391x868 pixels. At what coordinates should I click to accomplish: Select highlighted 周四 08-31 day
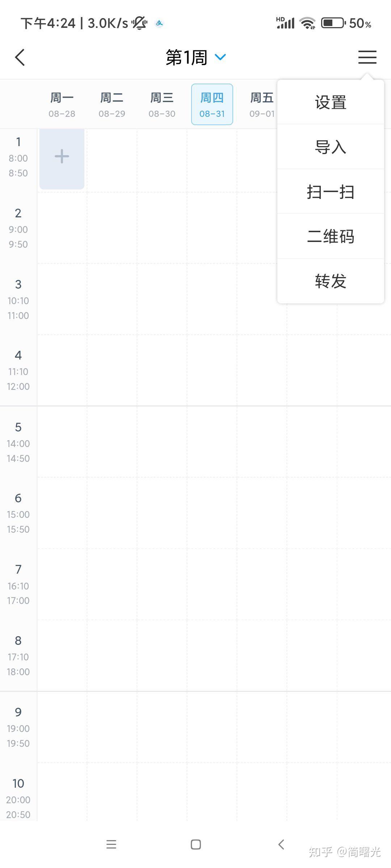tap(212, 105)
